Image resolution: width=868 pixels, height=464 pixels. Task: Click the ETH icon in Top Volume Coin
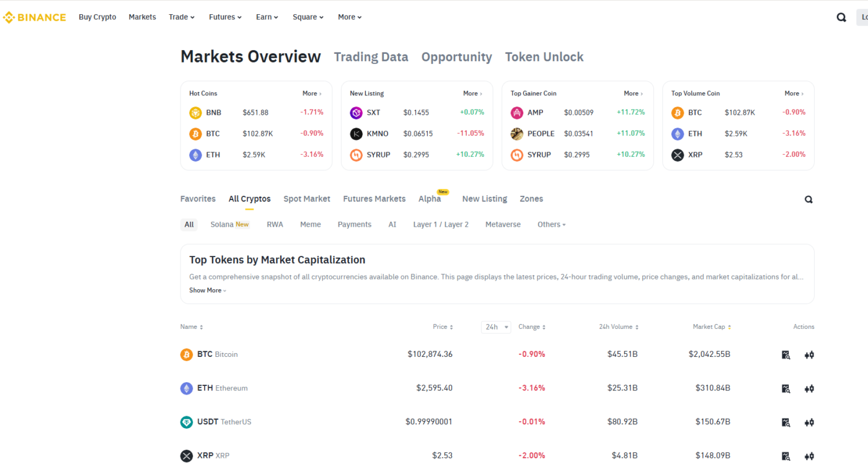[677, 134]
